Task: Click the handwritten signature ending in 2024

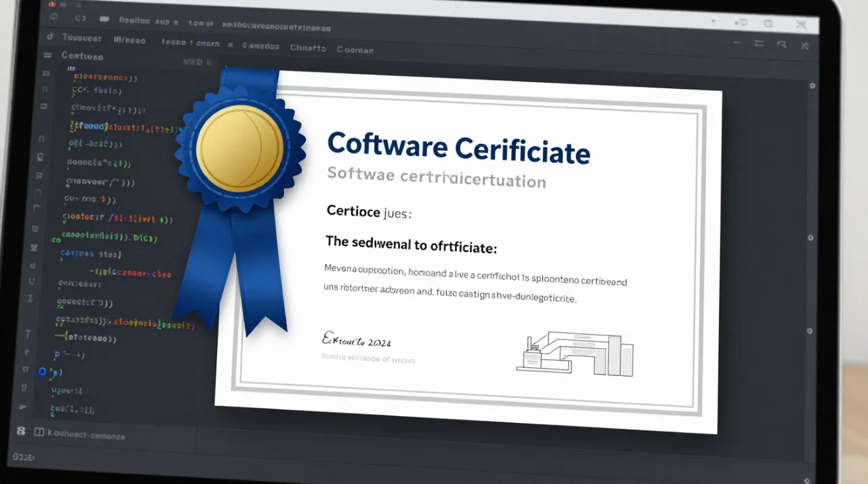Action: point(357,339)
